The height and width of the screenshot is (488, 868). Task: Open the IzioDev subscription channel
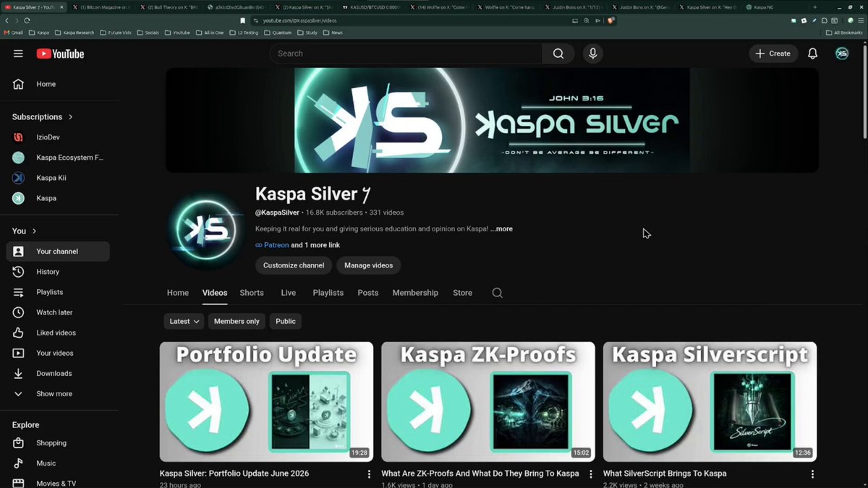58,137
